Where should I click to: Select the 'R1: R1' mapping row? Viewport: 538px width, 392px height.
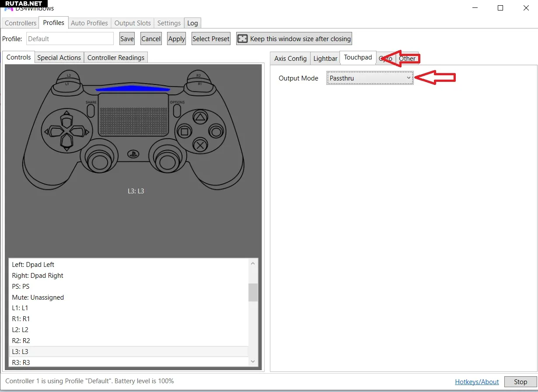click(128, 319)
